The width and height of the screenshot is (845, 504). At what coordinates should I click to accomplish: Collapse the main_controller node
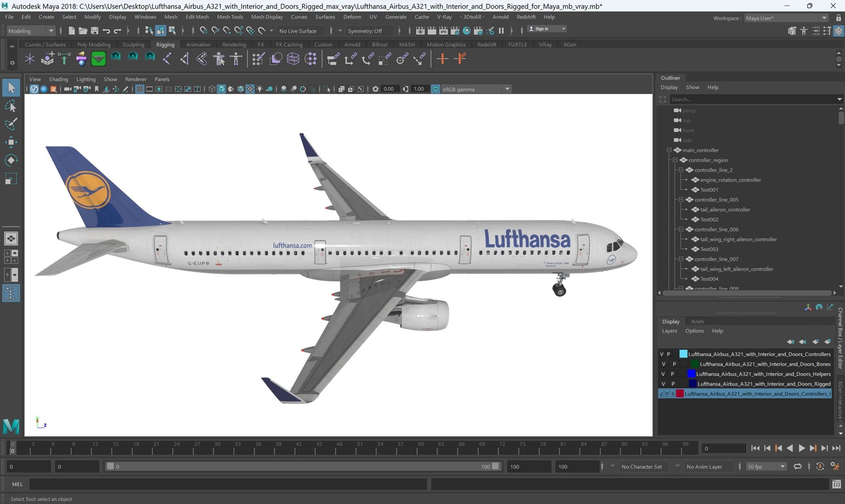pos(669,150)
